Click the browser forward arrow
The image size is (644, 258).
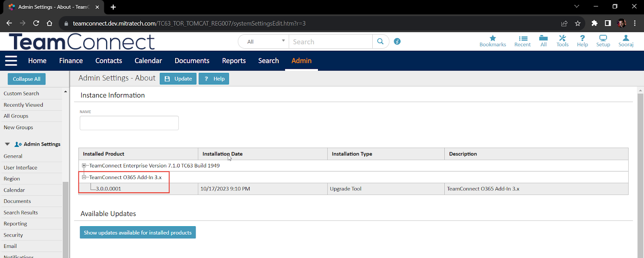pyautogui.click(x=23, y=23)
